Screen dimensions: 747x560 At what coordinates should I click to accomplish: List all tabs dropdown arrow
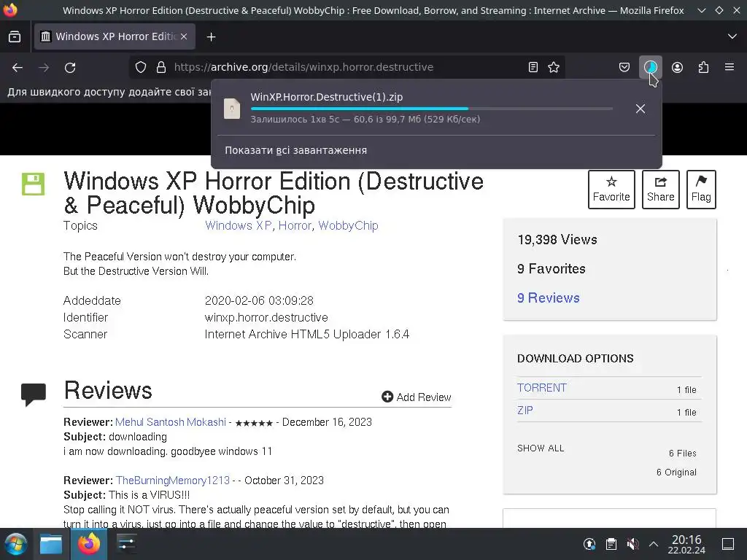[732, 36]
